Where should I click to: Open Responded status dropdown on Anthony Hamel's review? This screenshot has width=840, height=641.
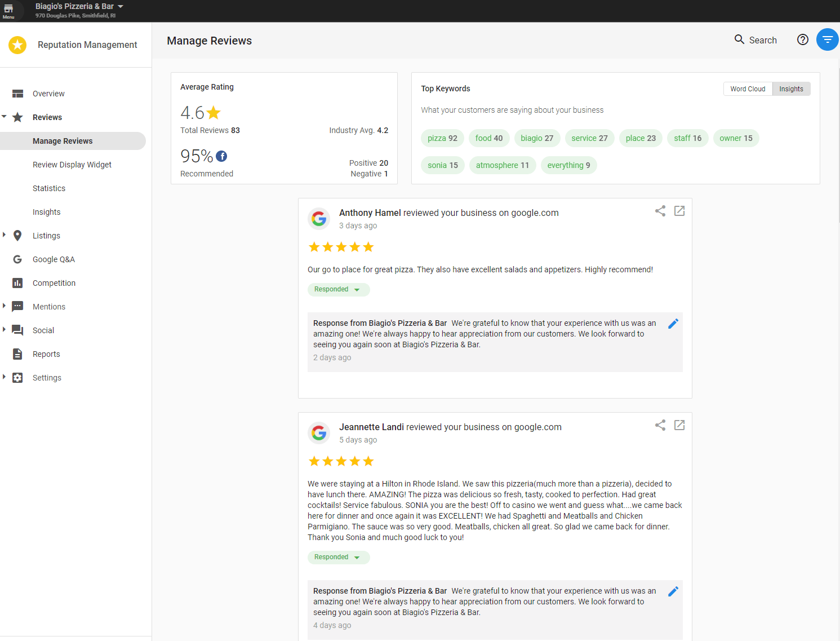point(339,290)
